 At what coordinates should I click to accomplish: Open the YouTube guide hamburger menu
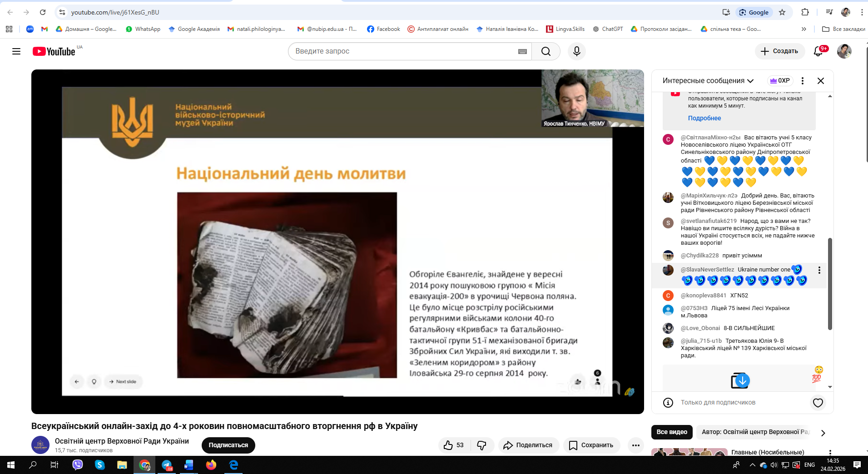coord(16,51)
